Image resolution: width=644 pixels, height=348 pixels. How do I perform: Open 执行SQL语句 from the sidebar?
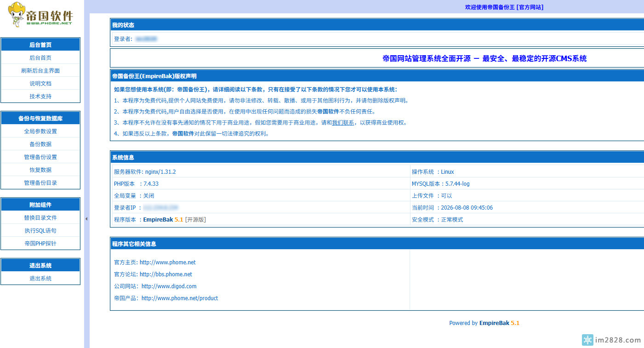(x=40, y=231)
